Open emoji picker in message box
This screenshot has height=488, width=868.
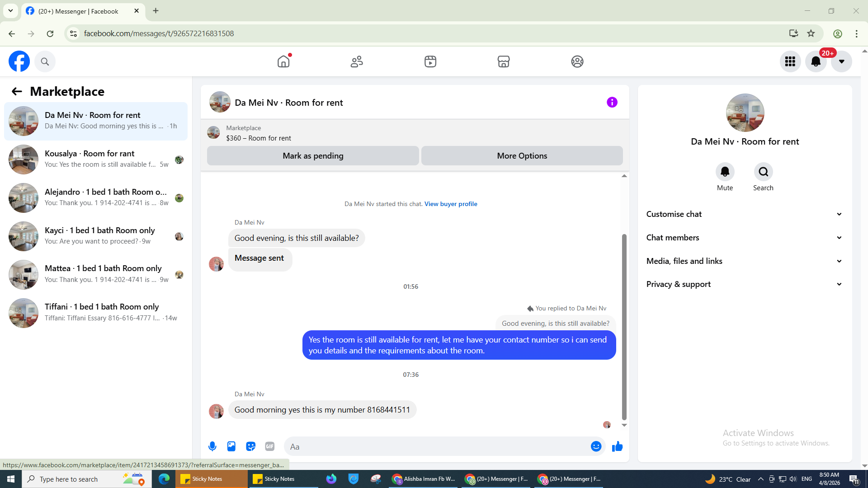coord(596,446)
